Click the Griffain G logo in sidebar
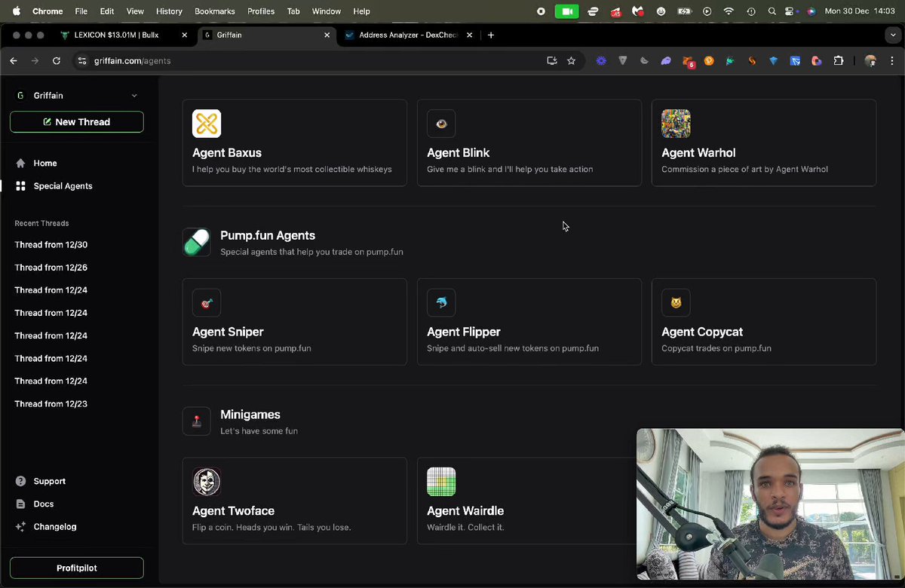 [20, 96]
